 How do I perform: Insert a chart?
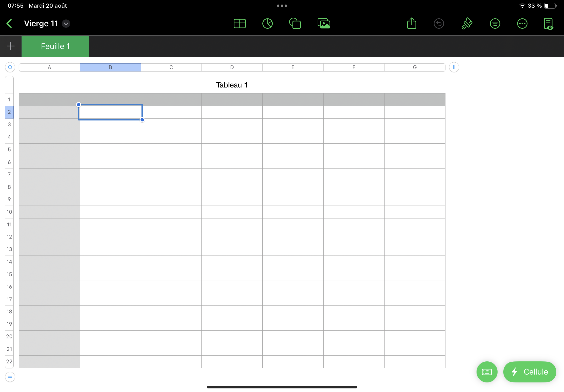point(267,24)
